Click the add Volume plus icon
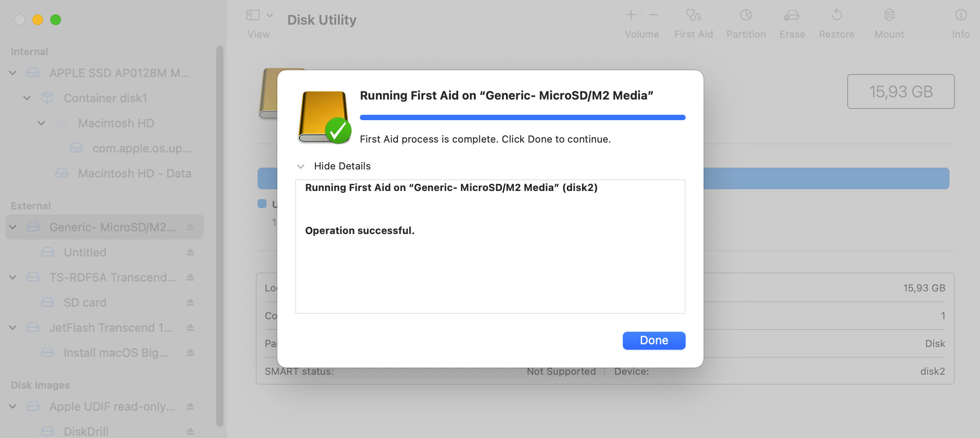 [x=631, y=15]
